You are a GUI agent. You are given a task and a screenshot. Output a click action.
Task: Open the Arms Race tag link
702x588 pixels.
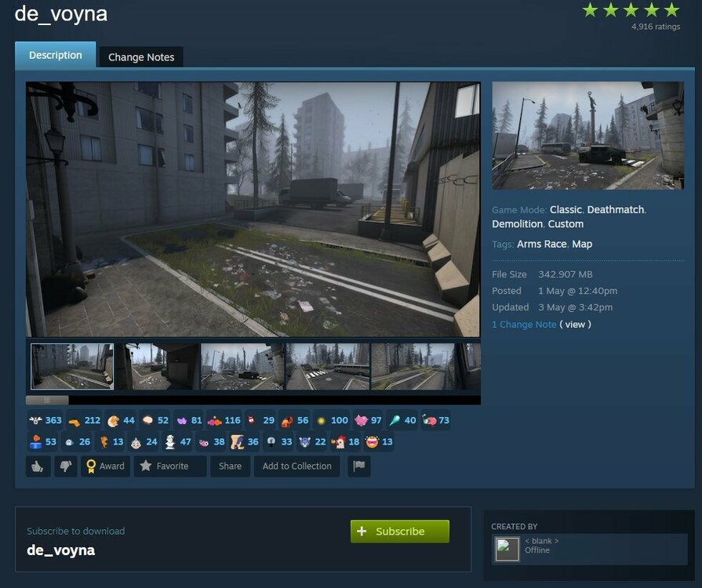pos(541,244)
